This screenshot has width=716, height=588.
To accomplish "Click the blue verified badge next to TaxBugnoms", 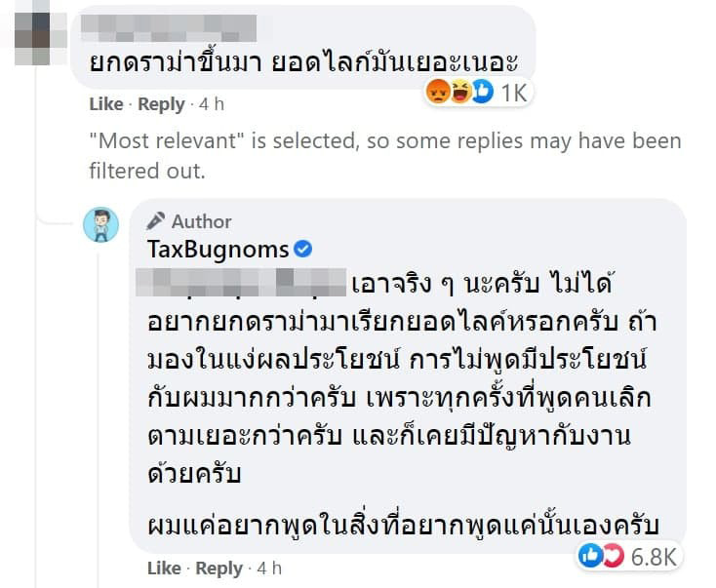I will pos(303,250).
